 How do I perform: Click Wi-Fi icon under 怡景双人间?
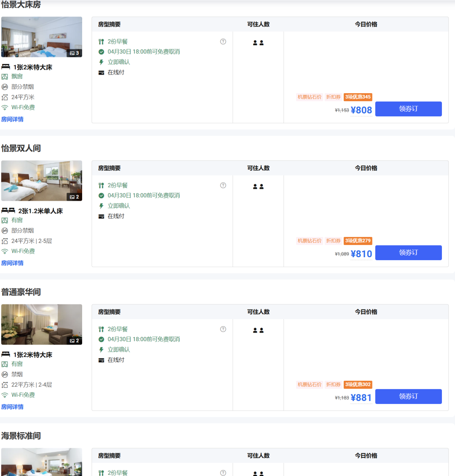pos(5,251)
